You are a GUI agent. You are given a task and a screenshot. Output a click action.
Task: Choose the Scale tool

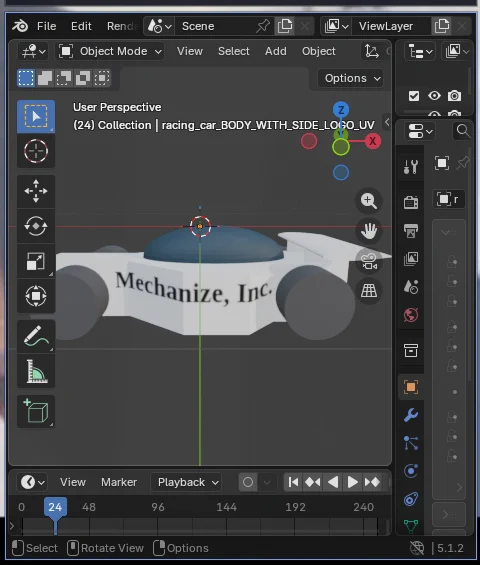[36, 261]
